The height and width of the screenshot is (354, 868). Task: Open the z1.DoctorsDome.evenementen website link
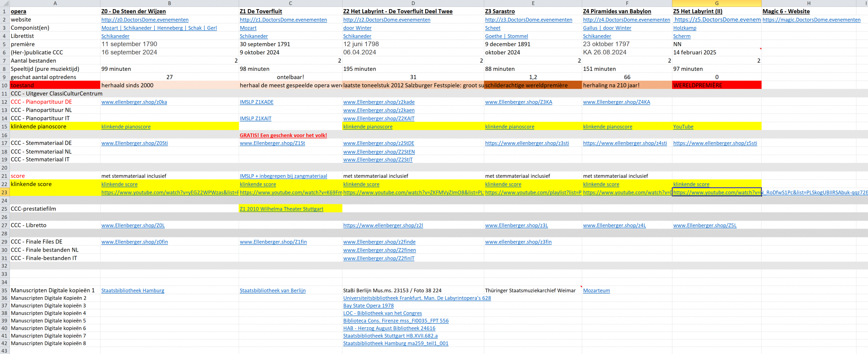point(283,20)
